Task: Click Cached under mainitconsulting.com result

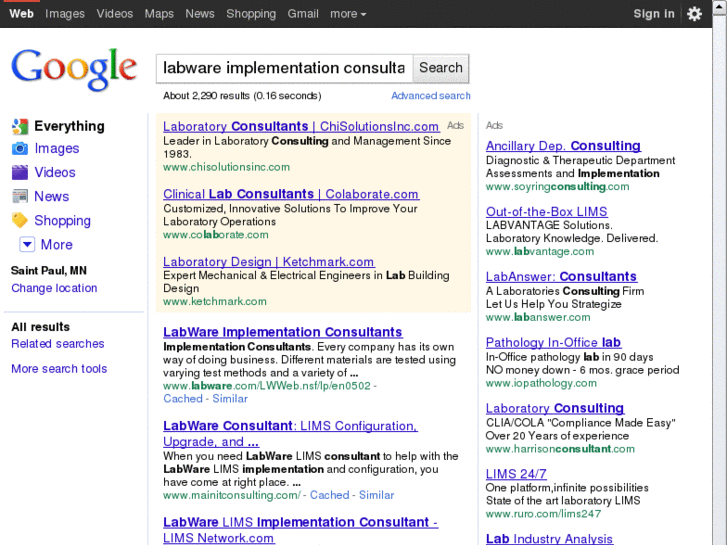Action: pos(329,495)
